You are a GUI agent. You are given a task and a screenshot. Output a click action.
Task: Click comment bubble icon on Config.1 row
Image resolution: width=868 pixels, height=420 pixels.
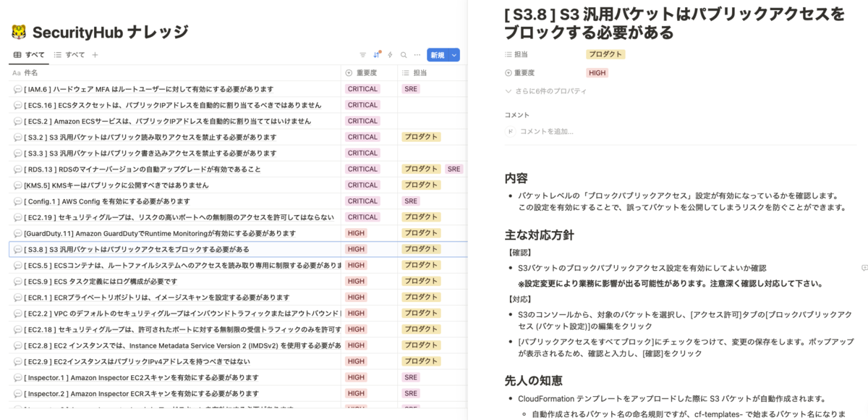coord(18,201)
